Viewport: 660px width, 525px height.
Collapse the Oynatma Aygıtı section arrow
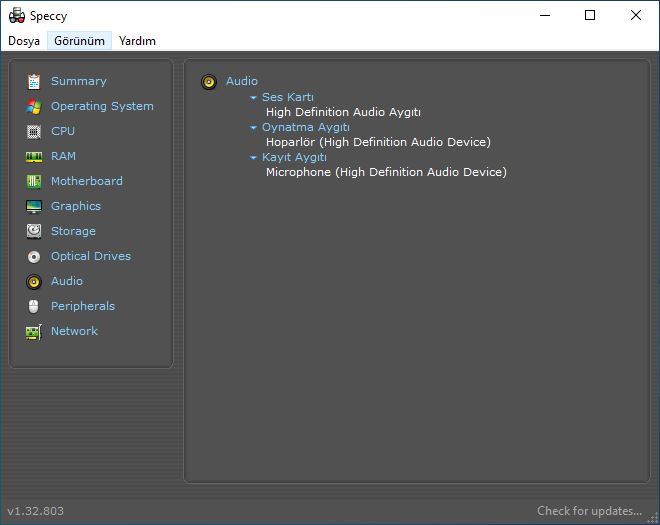[253, 128]
